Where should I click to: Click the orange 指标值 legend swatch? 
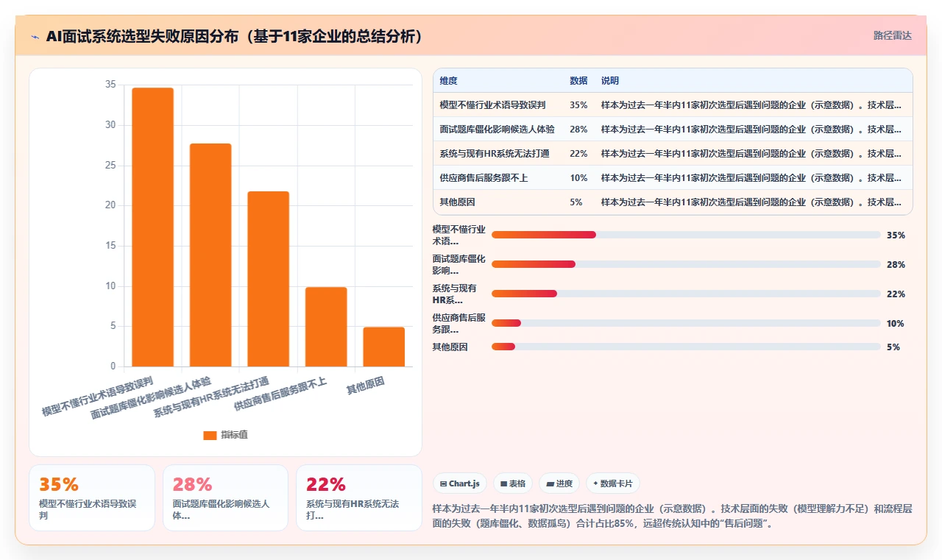point(210,435)
